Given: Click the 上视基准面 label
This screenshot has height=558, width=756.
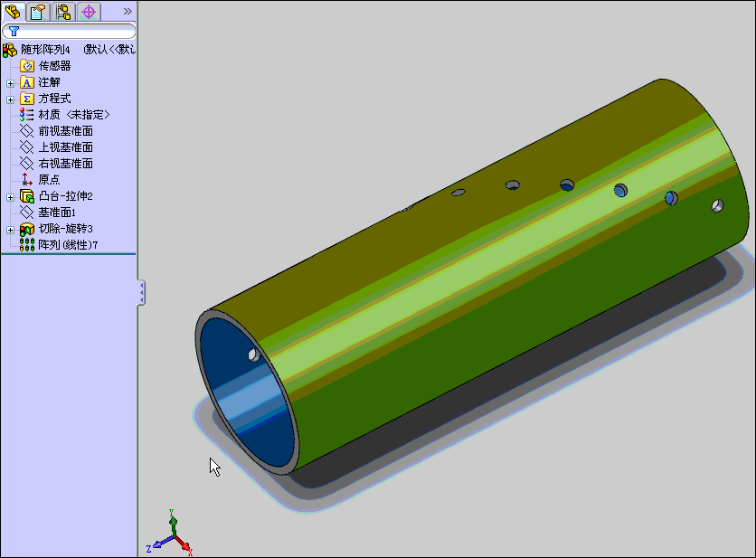Looking at the screenshot, I should pos(66,147).
